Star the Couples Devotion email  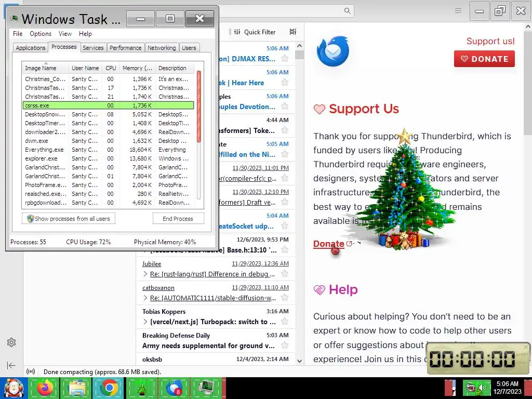285,107
